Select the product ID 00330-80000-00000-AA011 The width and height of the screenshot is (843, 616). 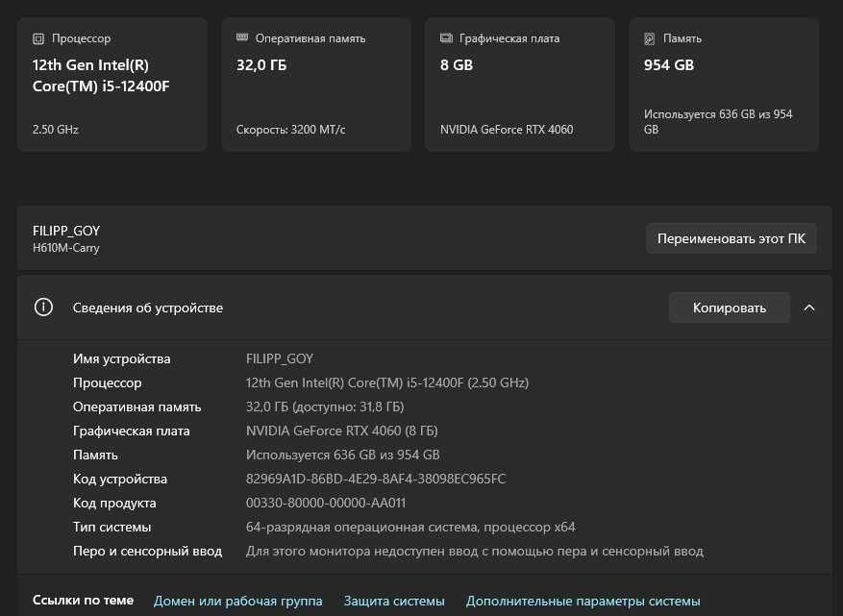pyautogui.click(x=326, y=504)
